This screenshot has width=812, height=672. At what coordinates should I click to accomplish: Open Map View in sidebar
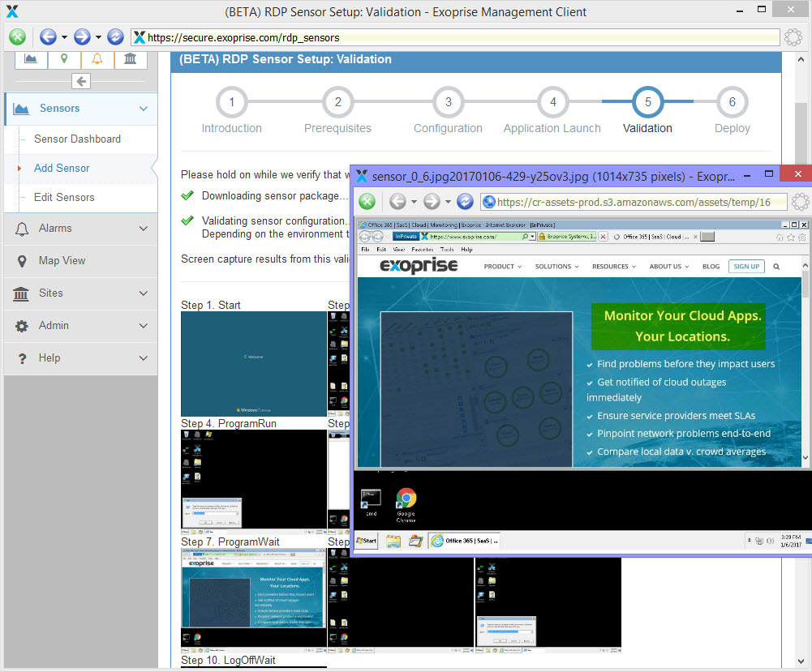click(81, 261)
